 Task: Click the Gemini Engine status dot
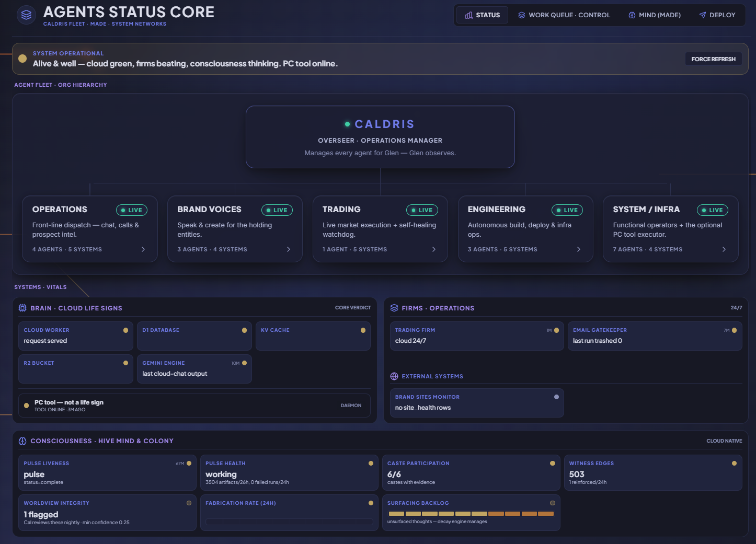point(244,363)
